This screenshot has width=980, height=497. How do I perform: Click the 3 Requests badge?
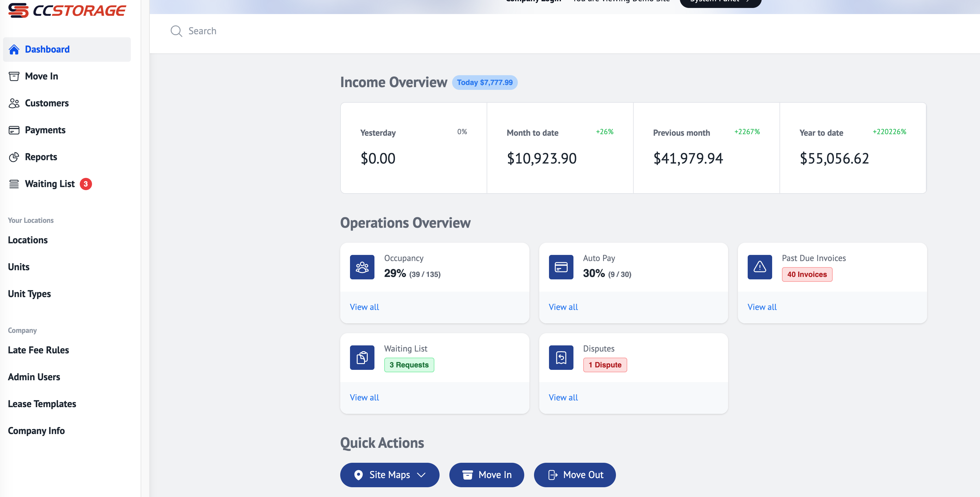click(x=409, y=365)
